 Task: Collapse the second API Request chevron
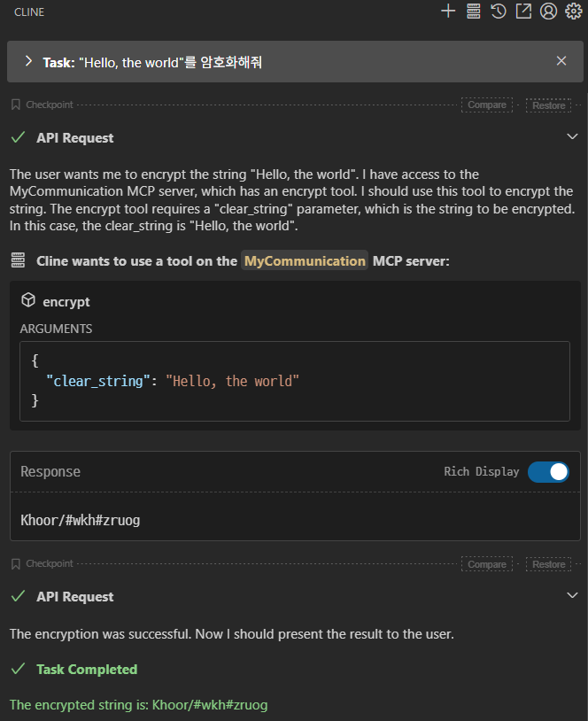572,595
